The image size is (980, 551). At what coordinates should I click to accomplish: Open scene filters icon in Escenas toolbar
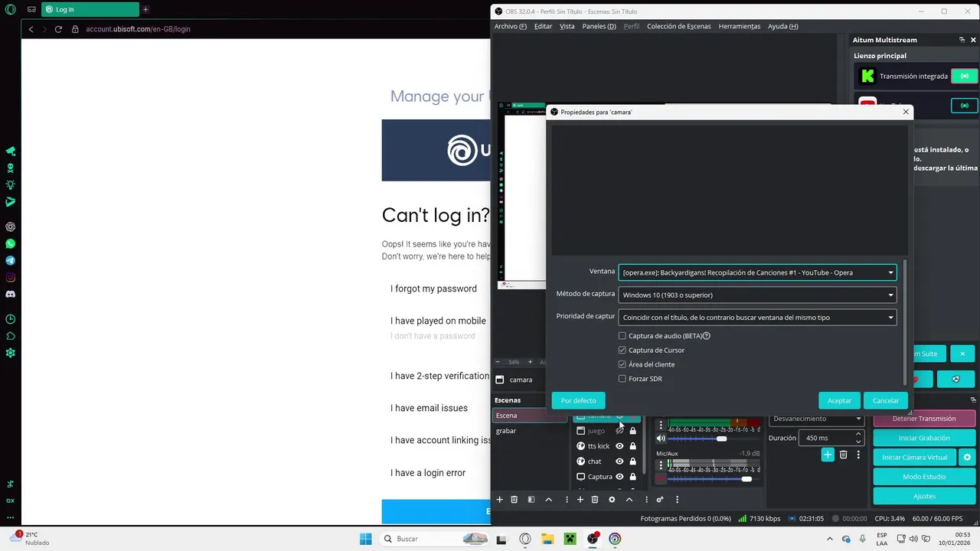pyautogui.click(x=531, y=500)
